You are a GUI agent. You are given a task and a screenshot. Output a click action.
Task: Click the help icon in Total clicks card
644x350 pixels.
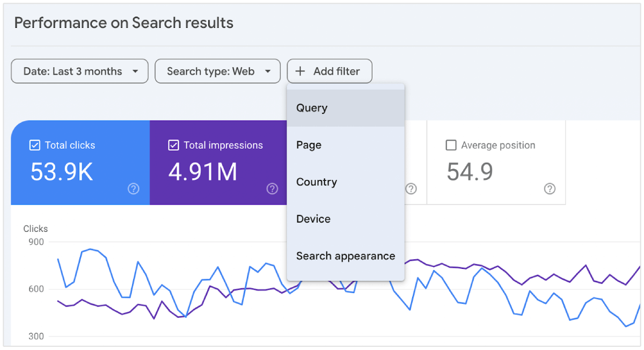point(134,189)
